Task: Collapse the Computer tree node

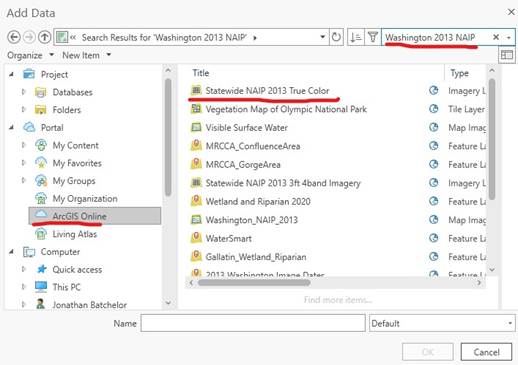Action: tap(12, 251)
